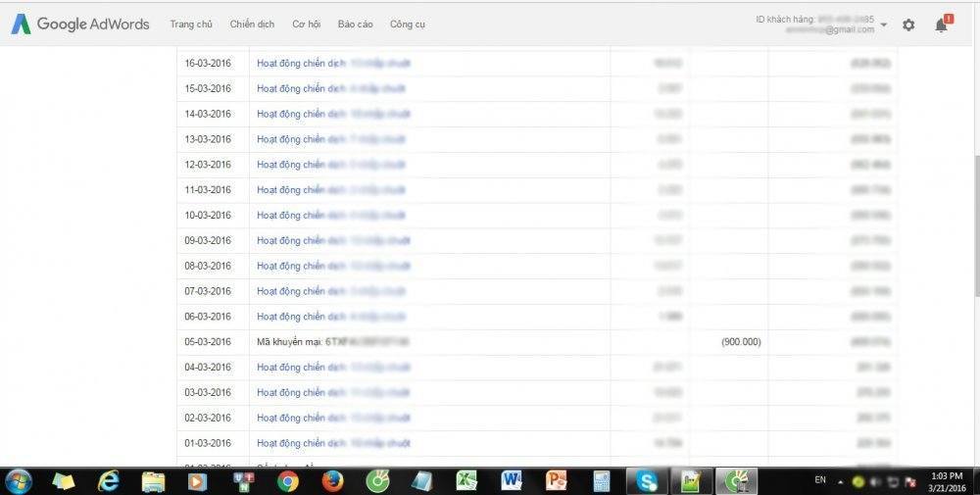Open UniKey taskbar icon
The image size is (980, 495).
pos(242,481)
